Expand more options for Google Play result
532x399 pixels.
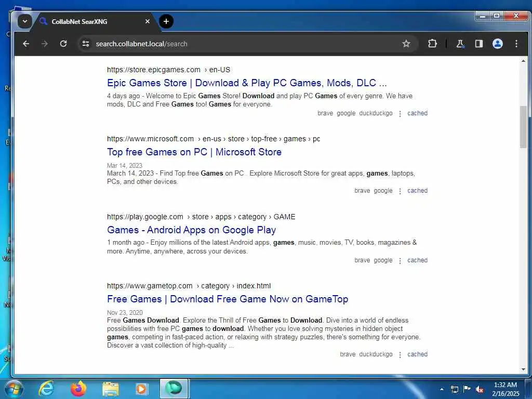400,261
